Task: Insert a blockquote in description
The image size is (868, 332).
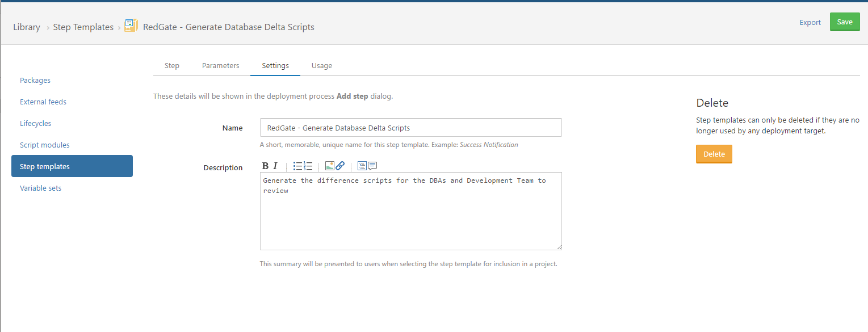Action: pos(372,166)
